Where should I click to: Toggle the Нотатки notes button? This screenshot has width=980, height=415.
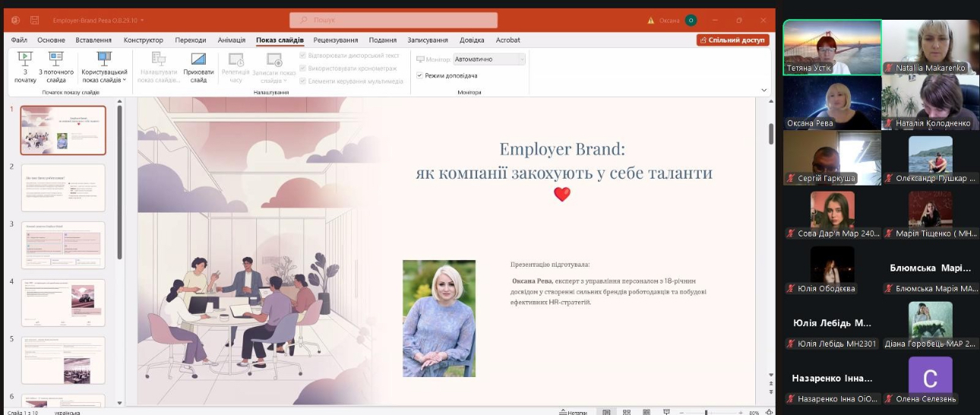click(573, 412)
